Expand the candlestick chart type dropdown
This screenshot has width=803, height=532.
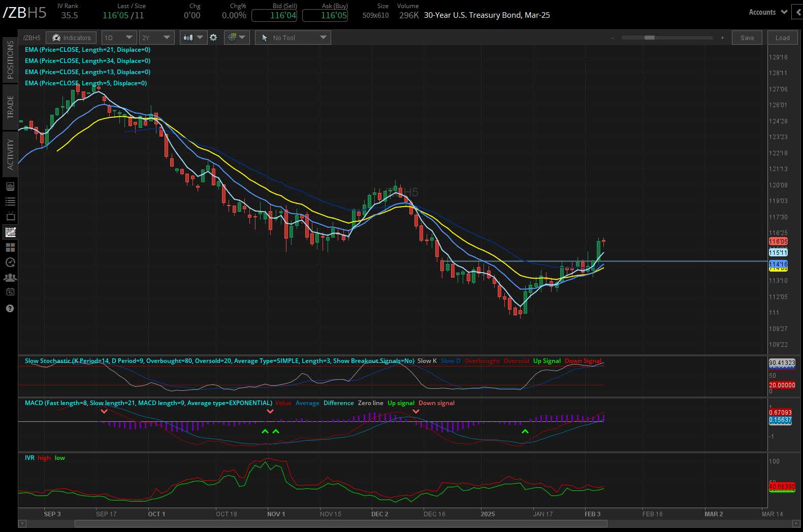point(192,38)
